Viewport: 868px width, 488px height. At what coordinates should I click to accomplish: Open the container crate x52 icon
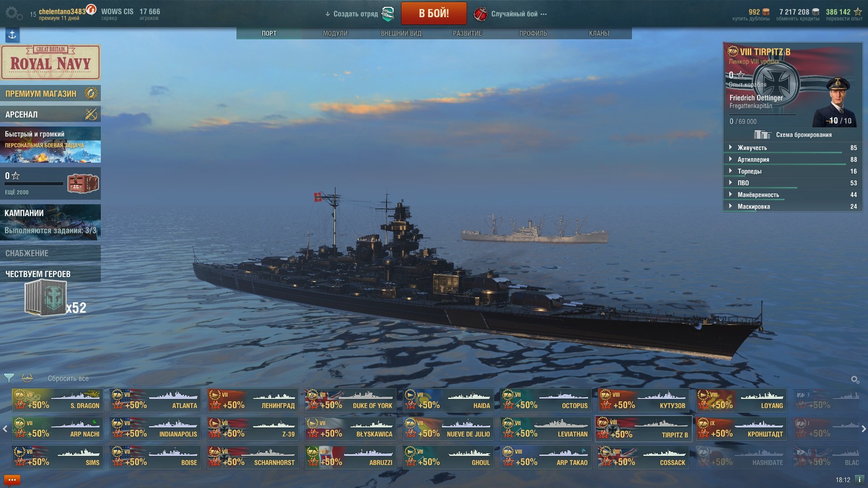coord(46,297)
